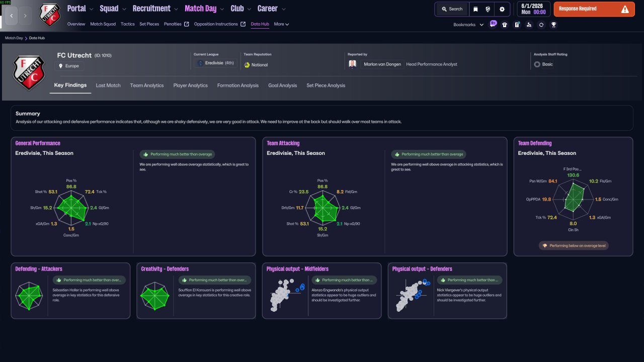Expand the Portal menu chevron

click(x=92, y=9)
